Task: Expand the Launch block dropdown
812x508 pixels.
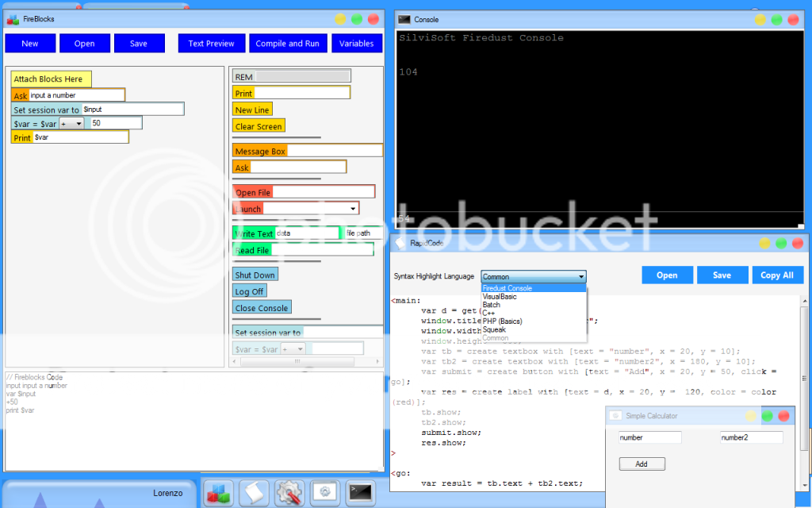Action: (x=352, y=209)
